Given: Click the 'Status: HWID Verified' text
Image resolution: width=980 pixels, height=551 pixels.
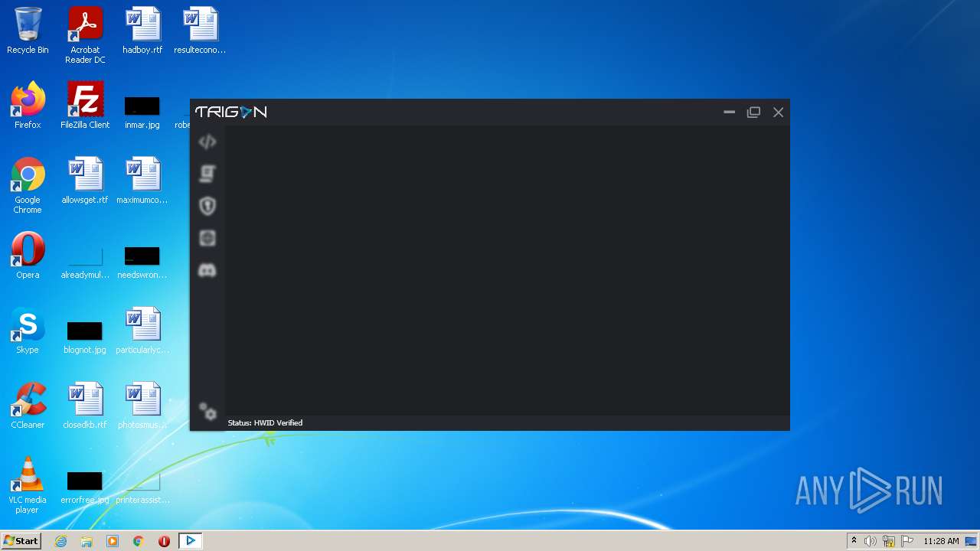Looking at the screenshot, I should (x=265, y=422).
